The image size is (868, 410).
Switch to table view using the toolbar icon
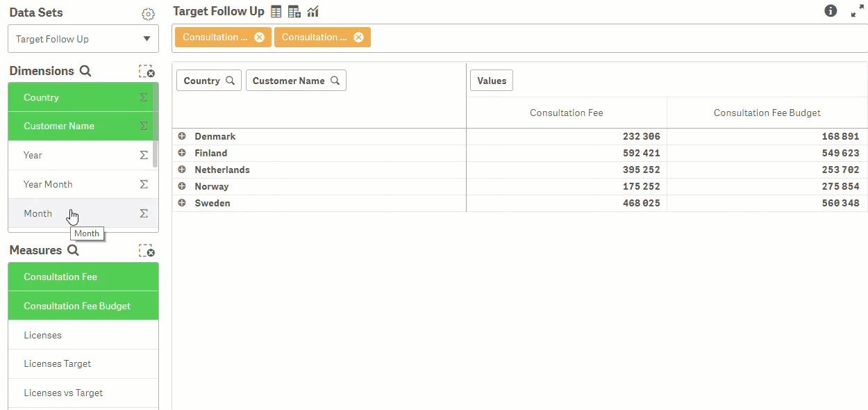click(x=276, y=11)
